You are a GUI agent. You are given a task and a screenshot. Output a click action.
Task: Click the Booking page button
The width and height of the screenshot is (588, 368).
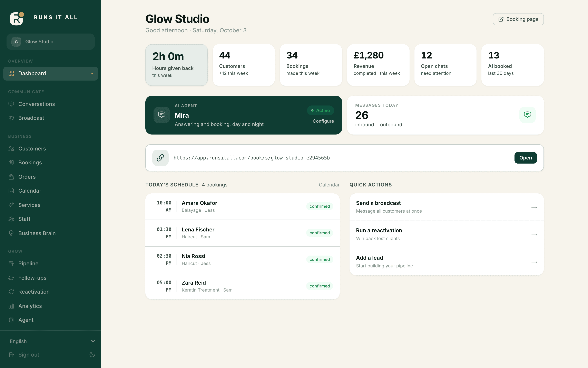tap(518, 19)
